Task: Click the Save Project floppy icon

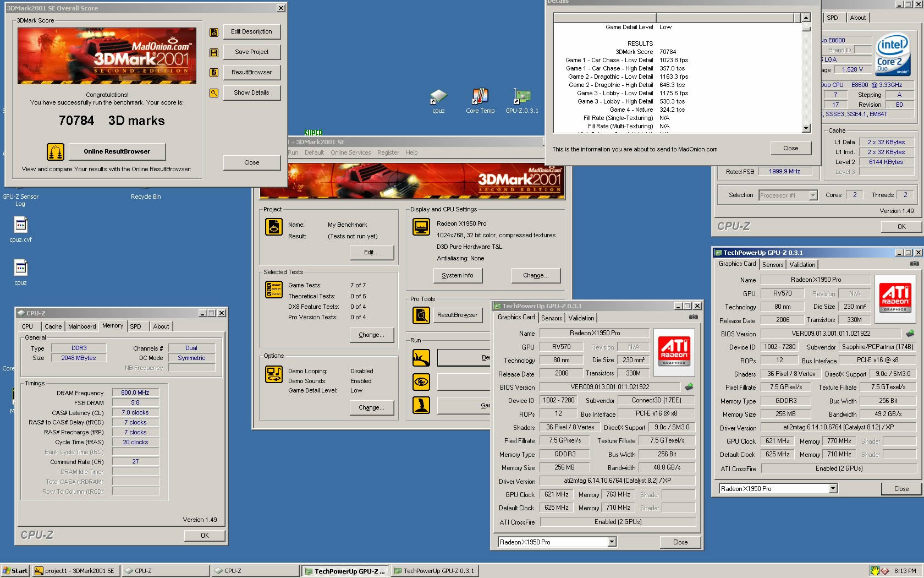Action: point(214,53)
